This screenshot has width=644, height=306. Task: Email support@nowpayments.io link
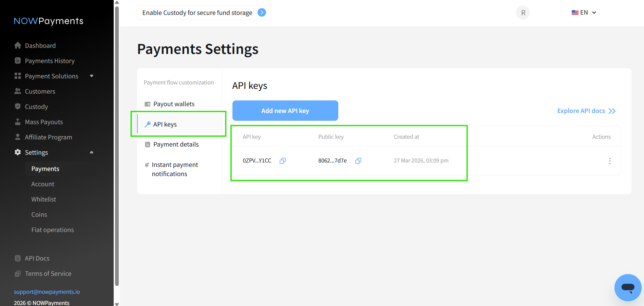(47, 292)
